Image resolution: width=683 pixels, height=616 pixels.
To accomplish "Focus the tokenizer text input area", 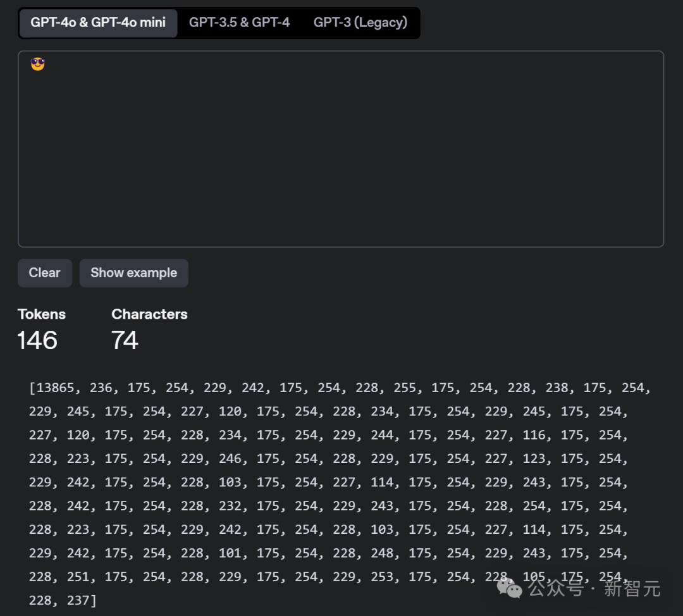I will point(341,149).
